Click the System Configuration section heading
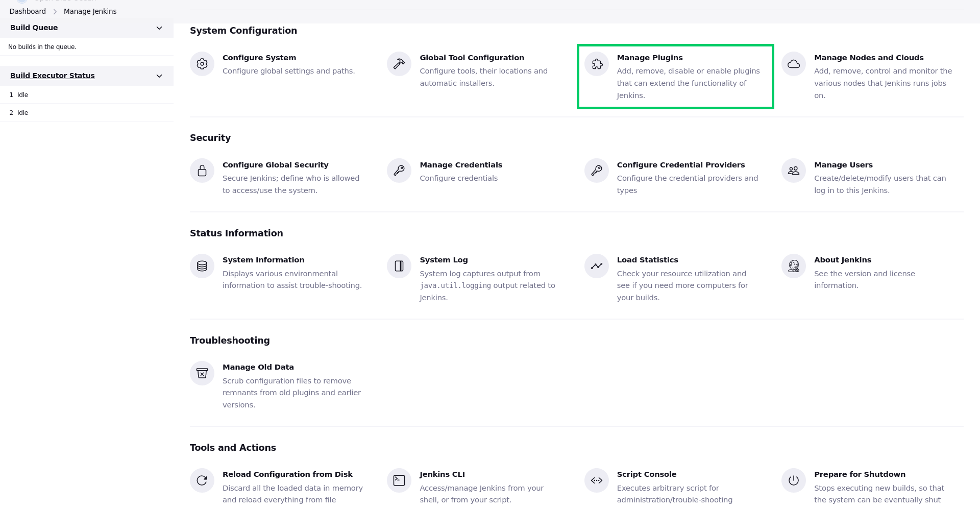Viewport: 980px width, 508px height. (243, 31)
